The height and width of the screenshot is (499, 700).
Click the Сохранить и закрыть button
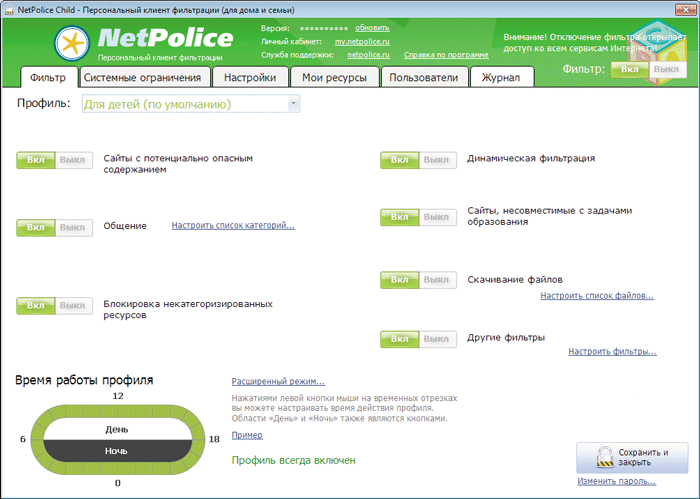632,458
